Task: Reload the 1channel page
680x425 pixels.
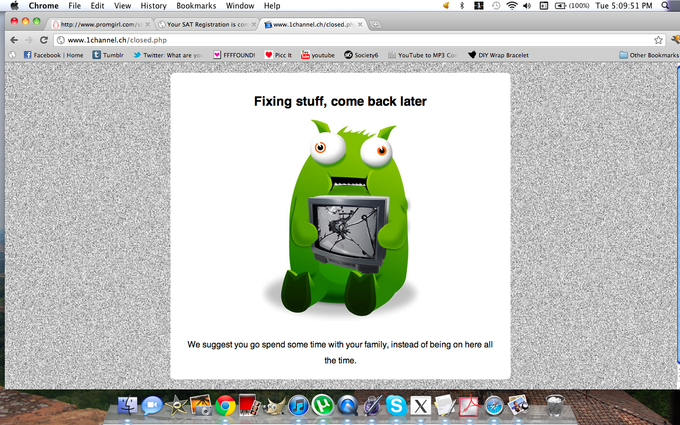Action: [43, 40]
